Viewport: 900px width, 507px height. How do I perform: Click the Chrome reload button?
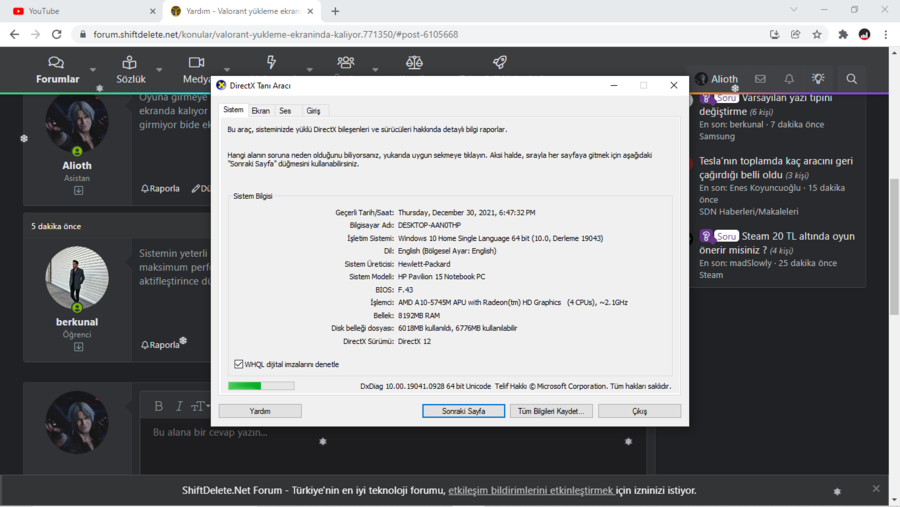[56, 34]
